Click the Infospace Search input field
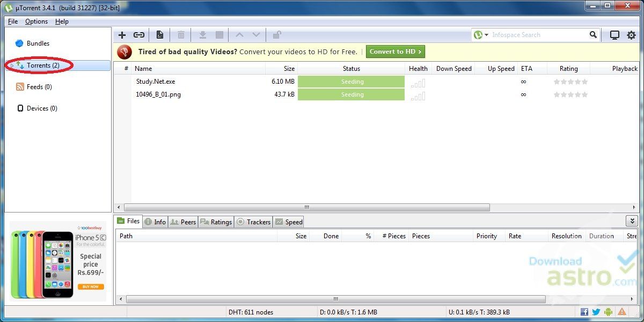The image size is (644, 322). coord(539,35)
